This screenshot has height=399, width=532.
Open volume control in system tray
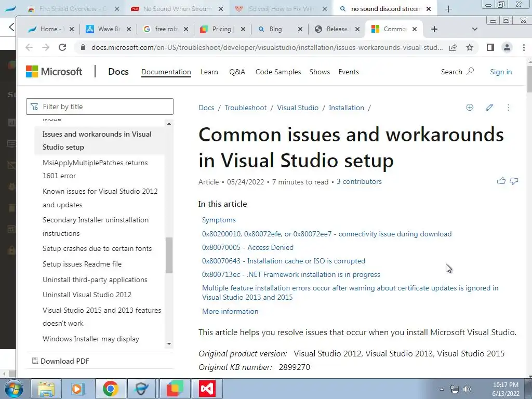[x=467, y=389]
